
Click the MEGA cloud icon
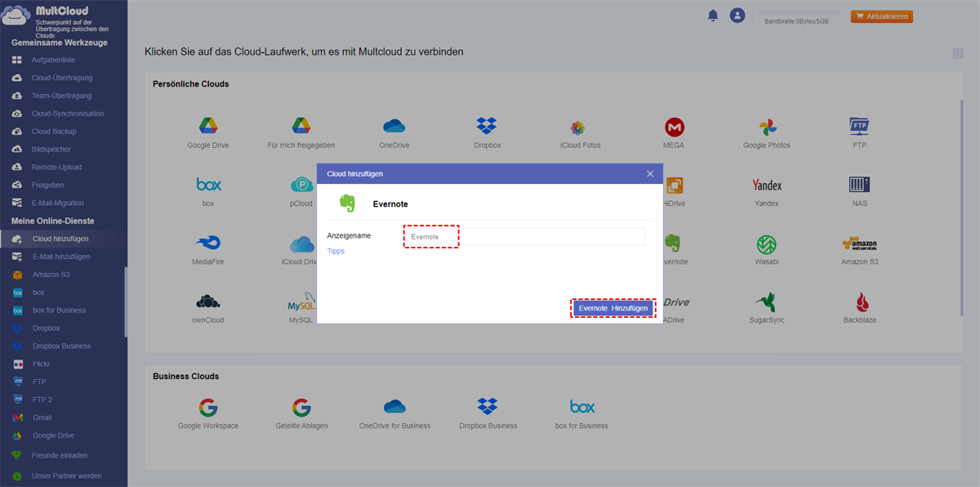point(674,127)
